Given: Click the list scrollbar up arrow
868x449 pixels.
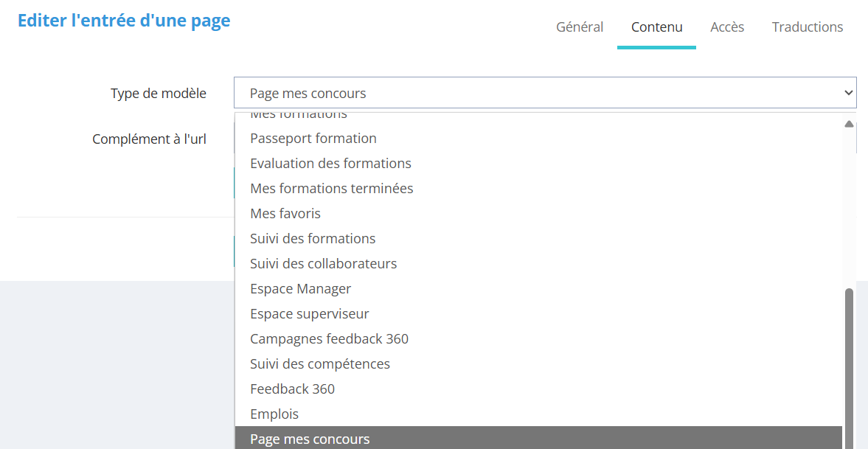Looking at the screenshot, I should click(x=849, y=124).
